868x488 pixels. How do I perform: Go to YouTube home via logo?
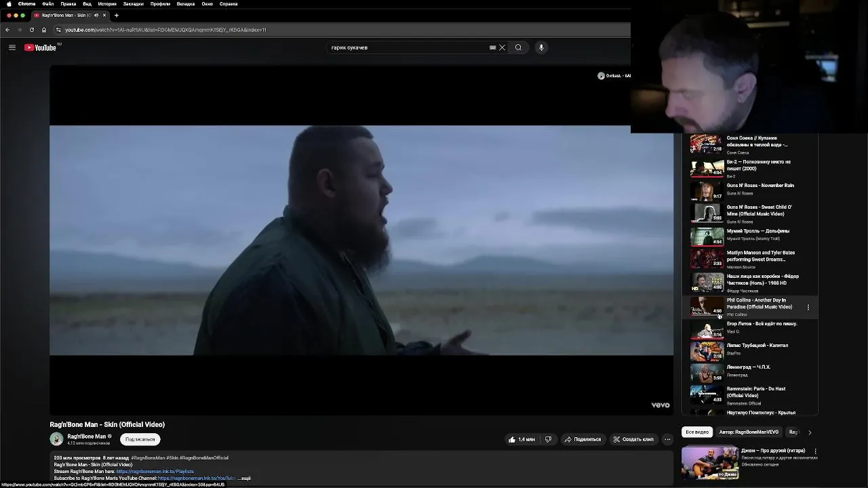(x=40, y=47)
